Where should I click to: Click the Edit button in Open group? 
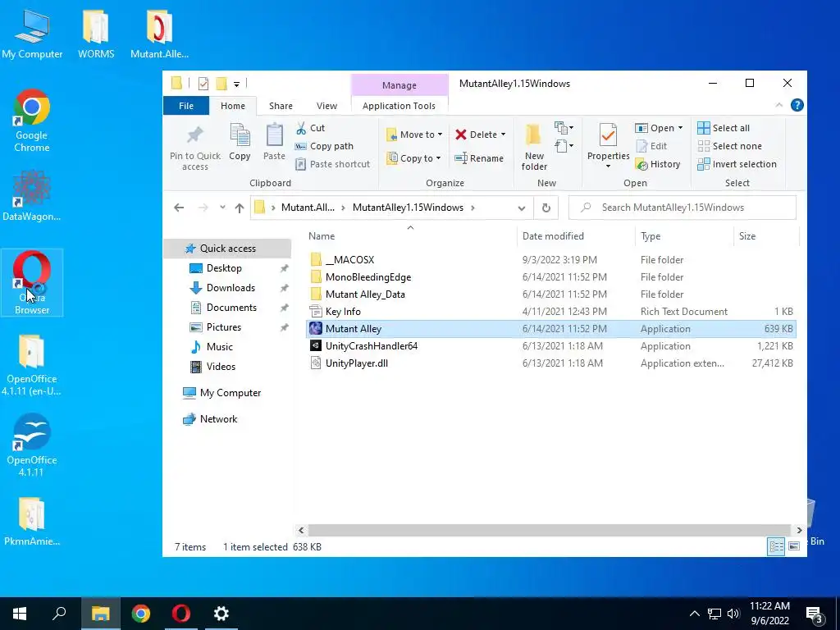(x=651, y=146)
